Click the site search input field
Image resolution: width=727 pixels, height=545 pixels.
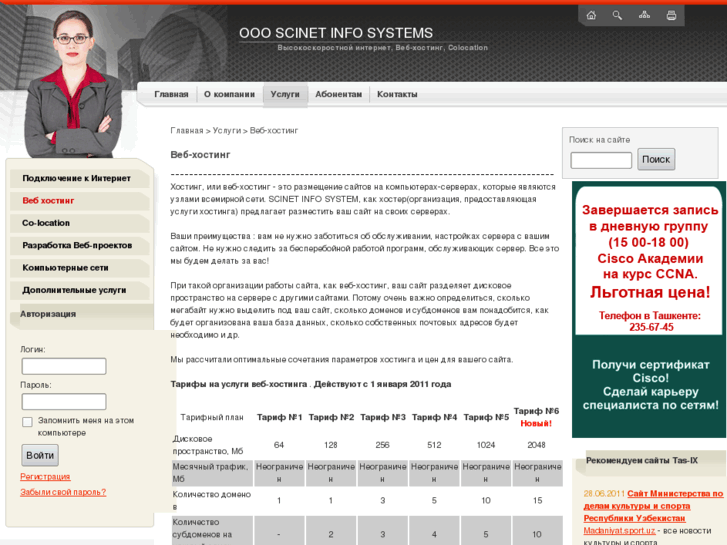(x=601, y=160)
